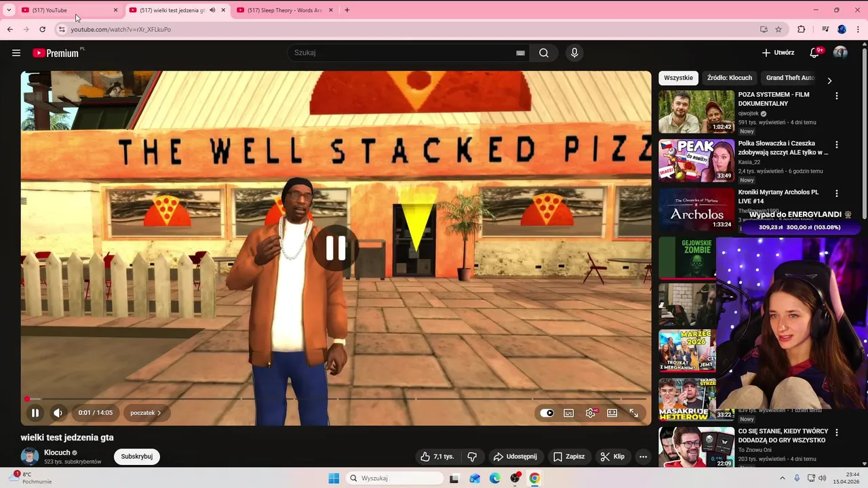Image resolution: width=868 pixels, height=488 pixels.
Task: Open the YouTube account avatar menu
Action: tap(840, 52)
